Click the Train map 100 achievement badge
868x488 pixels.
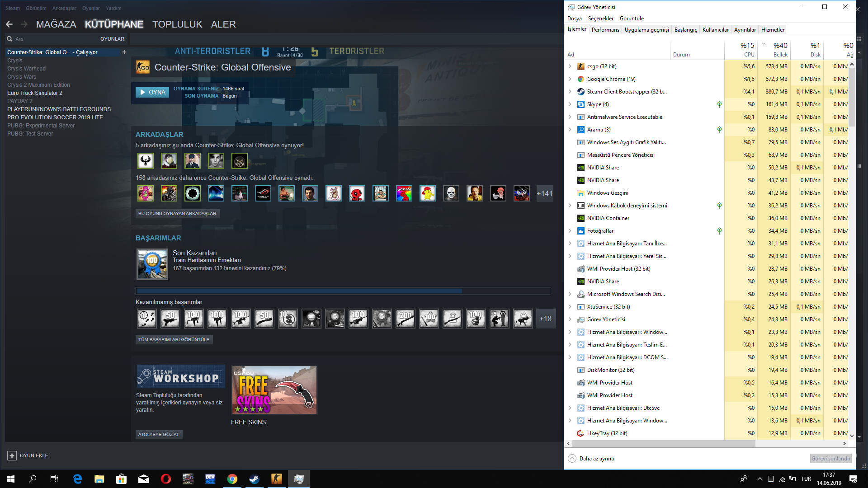tap(152, 264)
